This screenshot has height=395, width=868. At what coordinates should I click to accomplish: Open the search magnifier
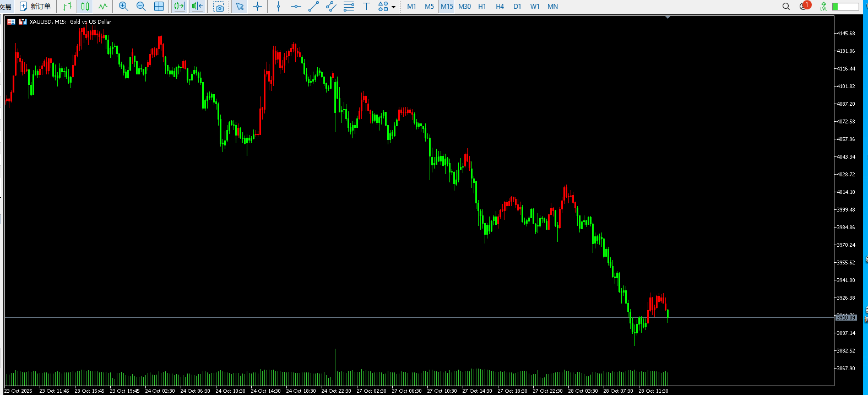tap(786, 7)
